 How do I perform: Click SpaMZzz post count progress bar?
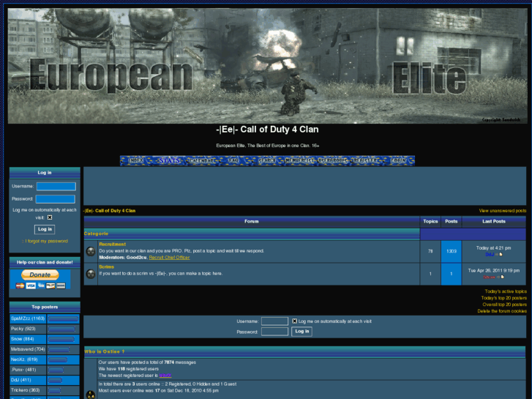[x=63, y=319]
